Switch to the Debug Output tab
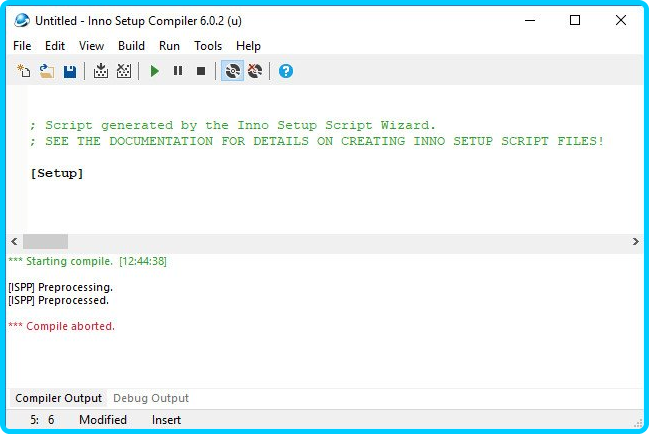This screenshot has width=649, height=434. [x=151, y=398]
